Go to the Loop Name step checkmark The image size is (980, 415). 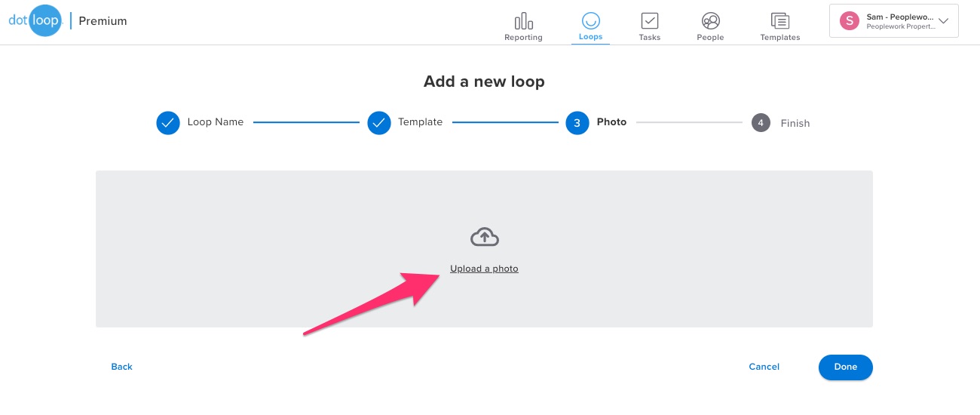168,123
